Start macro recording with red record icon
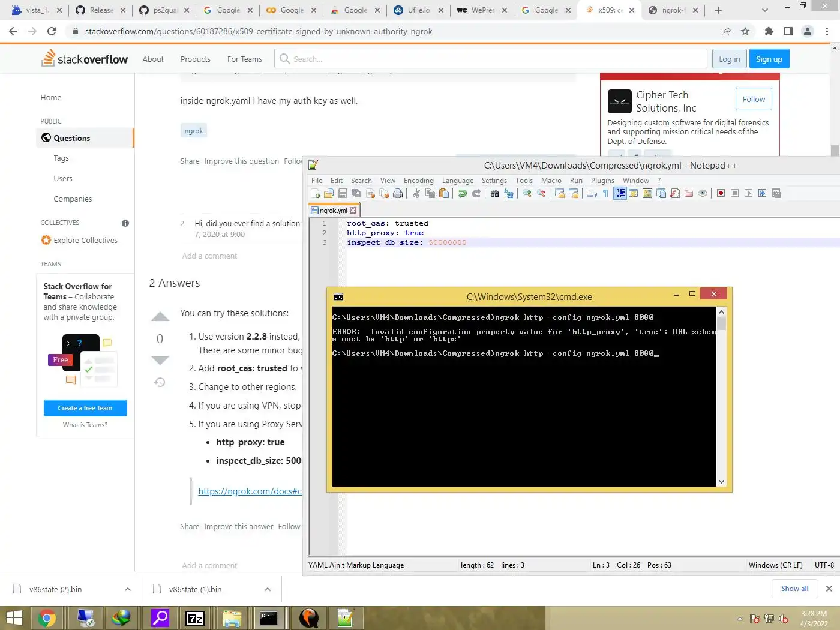The image size is (840, 630). coord(721,193)
